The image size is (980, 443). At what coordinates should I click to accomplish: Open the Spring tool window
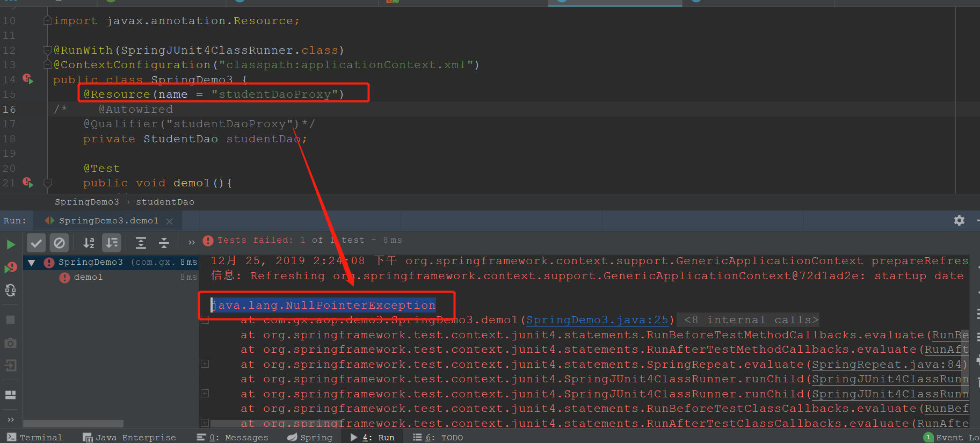coord(310,438)
